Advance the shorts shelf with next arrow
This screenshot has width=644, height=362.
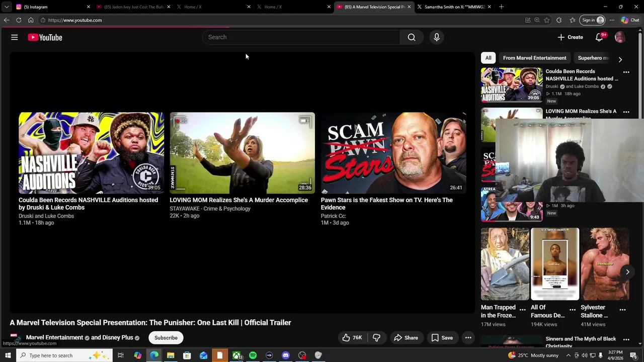(627, 272)
